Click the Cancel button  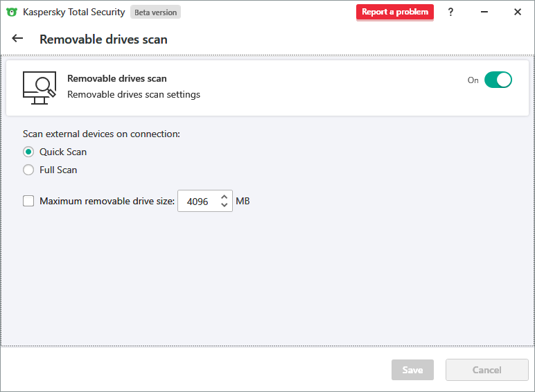pos(486,370)
